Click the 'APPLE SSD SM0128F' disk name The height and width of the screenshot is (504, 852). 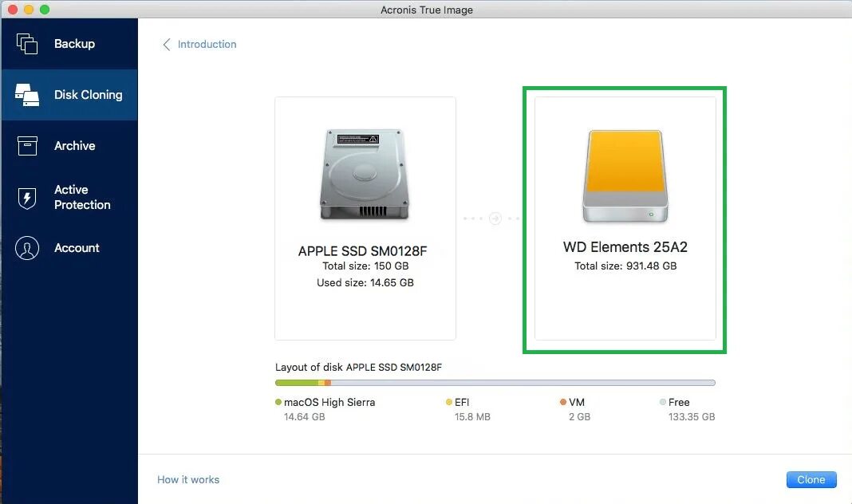[362, 251]
